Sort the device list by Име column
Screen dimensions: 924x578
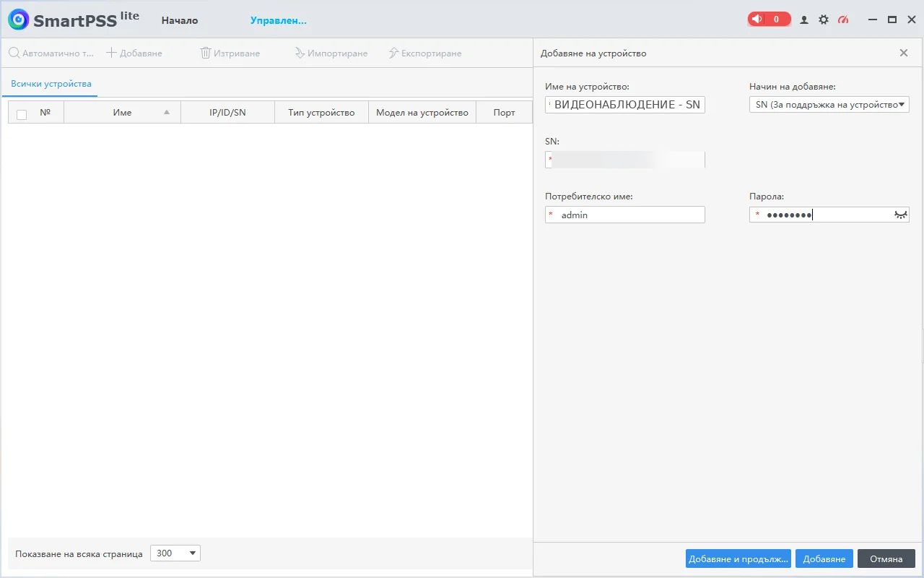[123, 113]
